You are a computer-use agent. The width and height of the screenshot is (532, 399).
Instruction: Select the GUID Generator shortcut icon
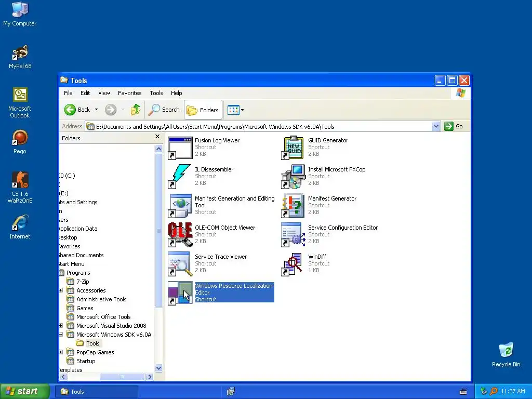294,148
